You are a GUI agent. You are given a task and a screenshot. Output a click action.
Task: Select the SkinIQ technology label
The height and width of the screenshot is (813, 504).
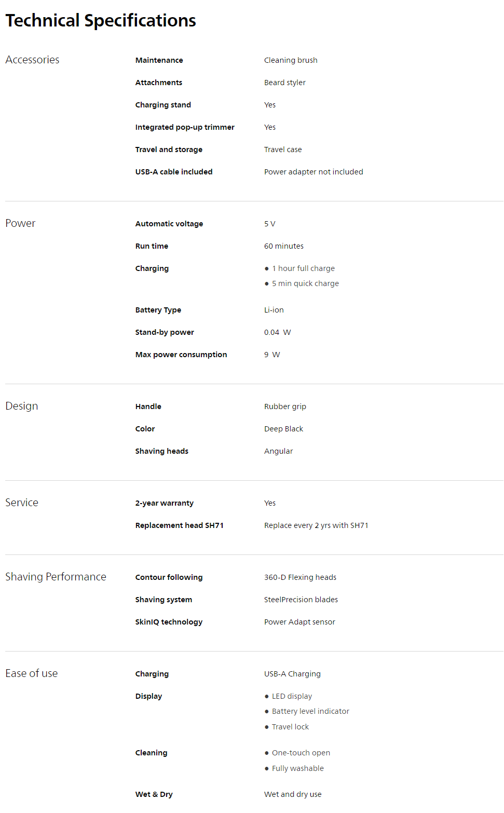tap(169, 622)
